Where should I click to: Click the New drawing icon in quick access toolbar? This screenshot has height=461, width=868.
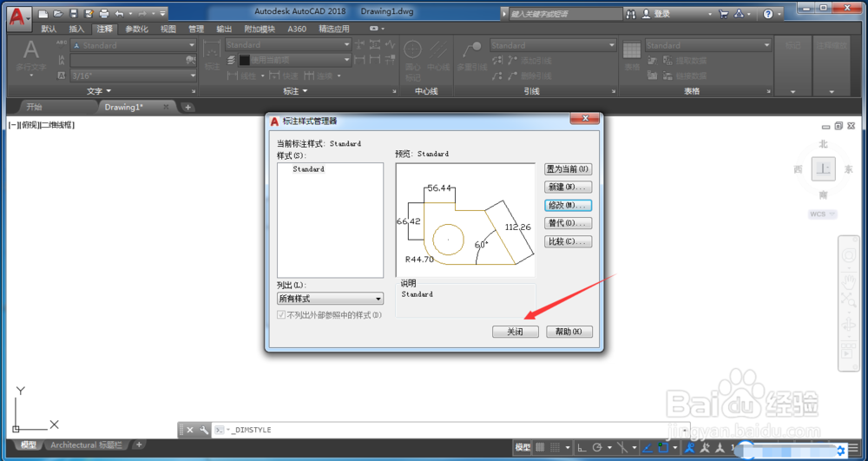pyautogui.click(x=43, y=13)
